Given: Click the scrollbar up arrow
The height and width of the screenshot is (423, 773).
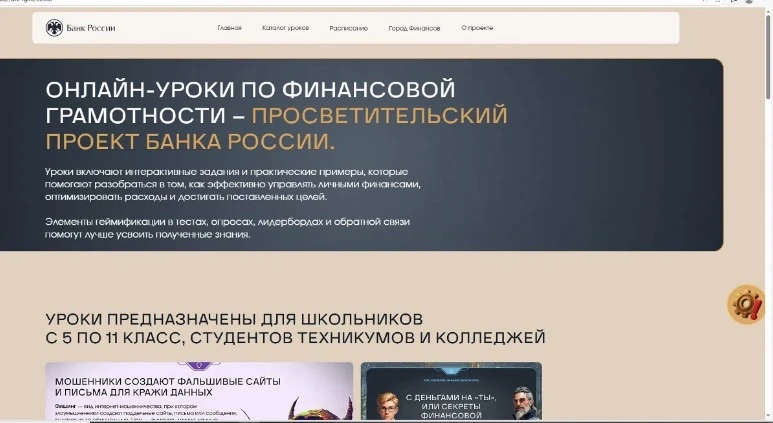Looking at the screenshot, I should click(768, 10).
